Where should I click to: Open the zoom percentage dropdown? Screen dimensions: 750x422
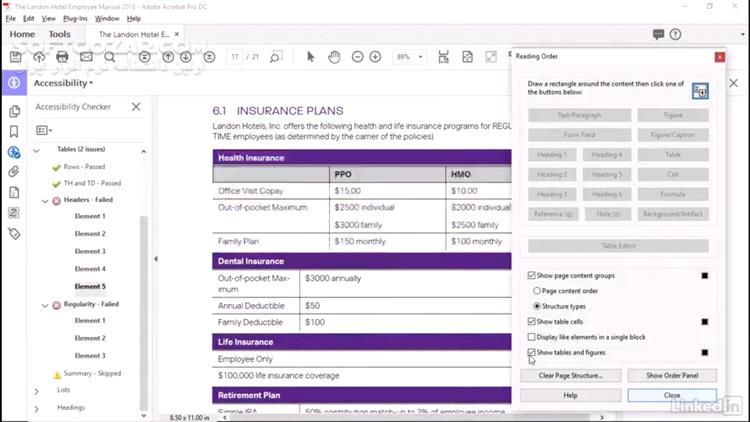coord(420,57)
